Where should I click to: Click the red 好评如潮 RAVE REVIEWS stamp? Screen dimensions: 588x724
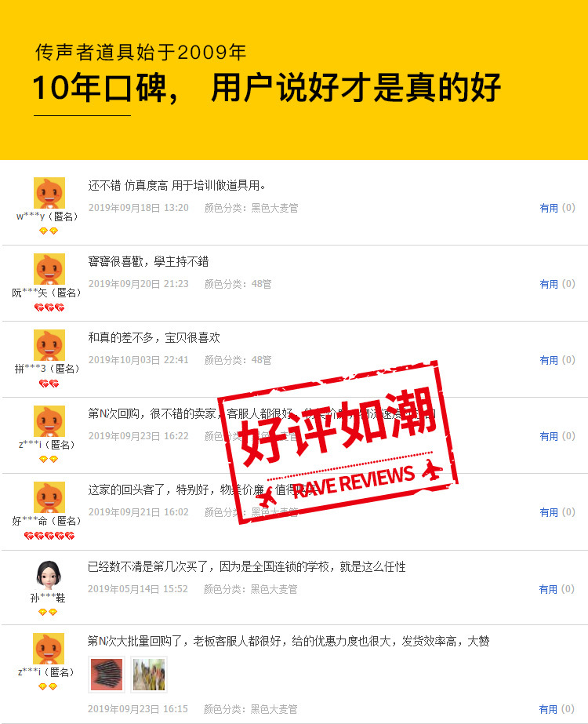tap(338, 442)
